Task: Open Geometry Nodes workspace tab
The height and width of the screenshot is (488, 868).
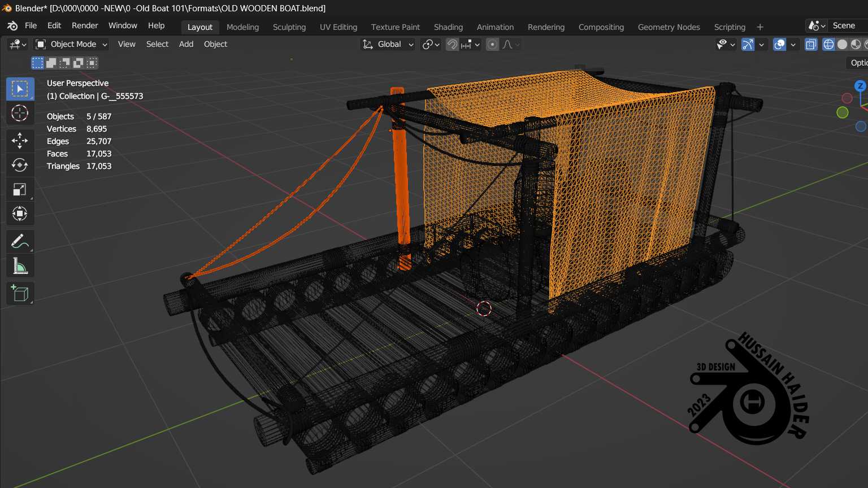Action: 669,27
